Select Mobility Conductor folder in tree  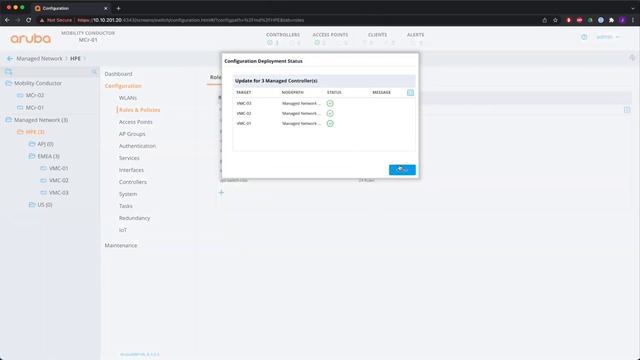coord(38,83)
